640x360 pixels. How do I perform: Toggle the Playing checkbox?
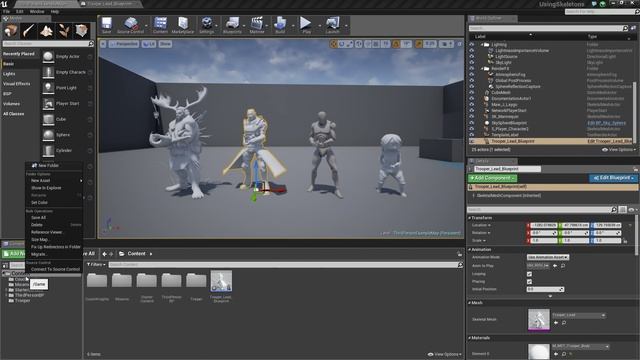529,282
